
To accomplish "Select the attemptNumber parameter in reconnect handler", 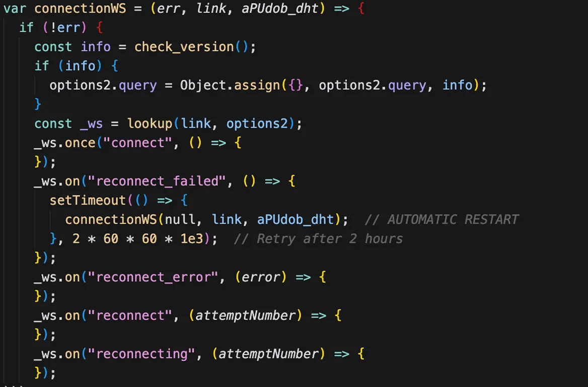I will (245, 315).
